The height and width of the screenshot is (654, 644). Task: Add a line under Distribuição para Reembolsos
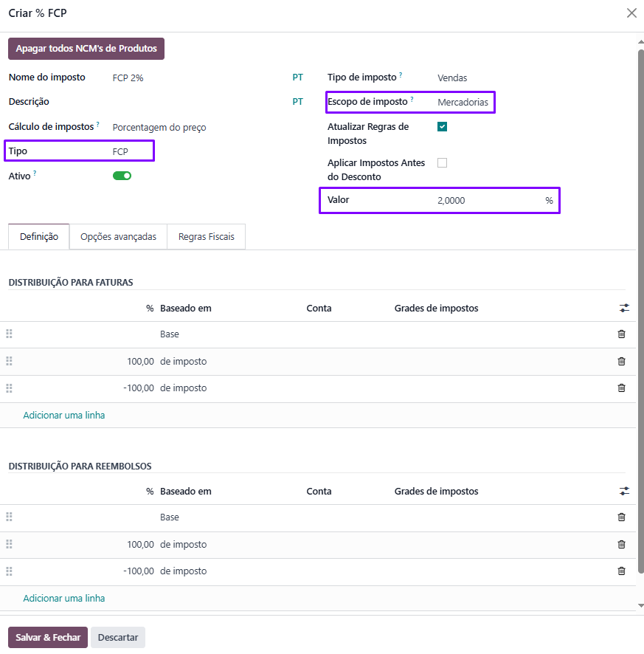[63, 599]
